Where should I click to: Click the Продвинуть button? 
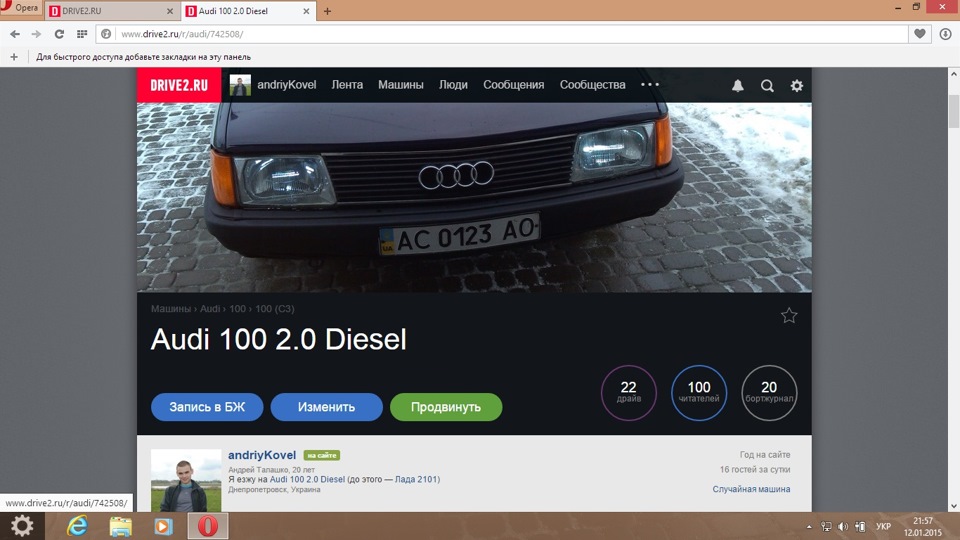pos(446,407)
